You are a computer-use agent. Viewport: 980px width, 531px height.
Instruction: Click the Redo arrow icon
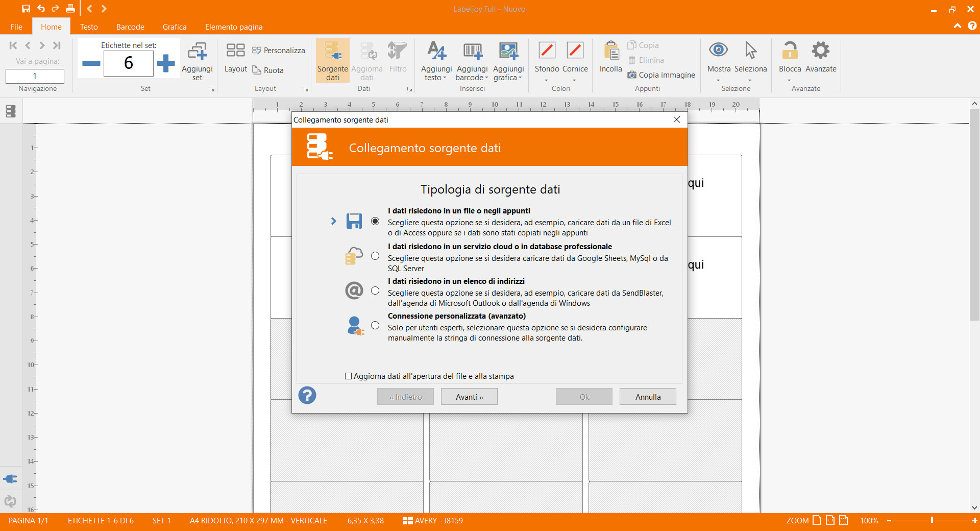tap(55, 9)
